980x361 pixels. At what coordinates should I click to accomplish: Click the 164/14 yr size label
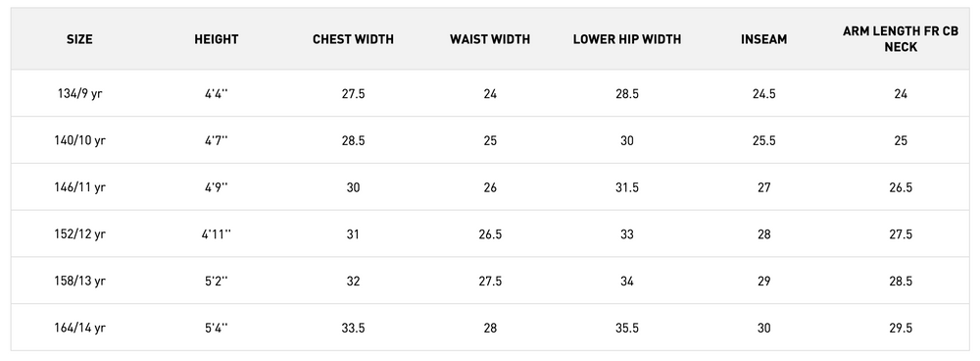pos(79,328)
